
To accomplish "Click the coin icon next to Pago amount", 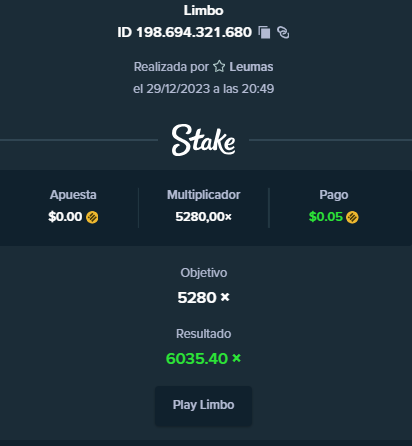I will pos(352,217).
